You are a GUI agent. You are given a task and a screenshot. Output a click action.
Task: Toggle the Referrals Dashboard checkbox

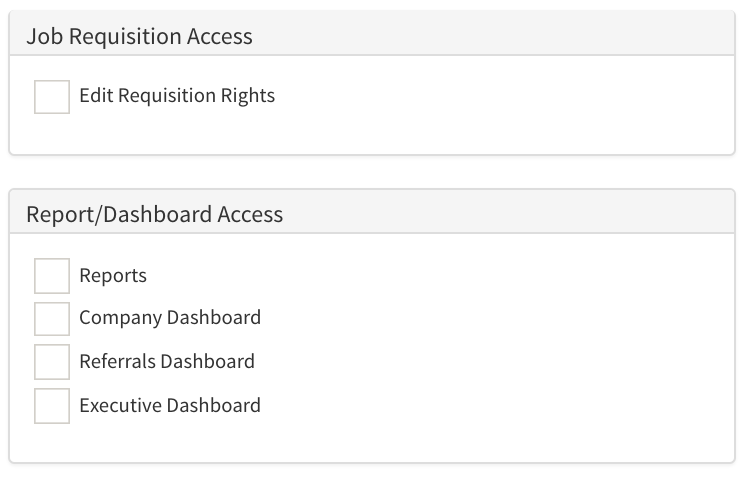52,362
